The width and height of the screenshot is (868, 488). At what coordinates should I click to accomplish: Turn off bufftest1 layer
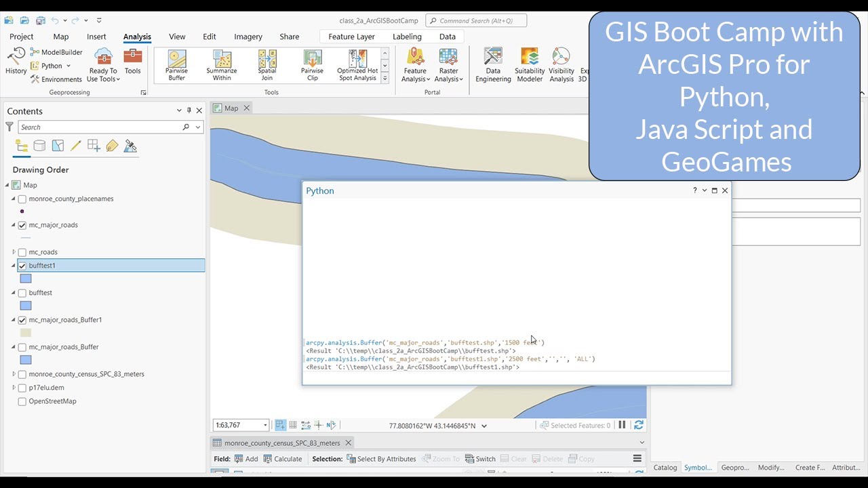point(22,266)
